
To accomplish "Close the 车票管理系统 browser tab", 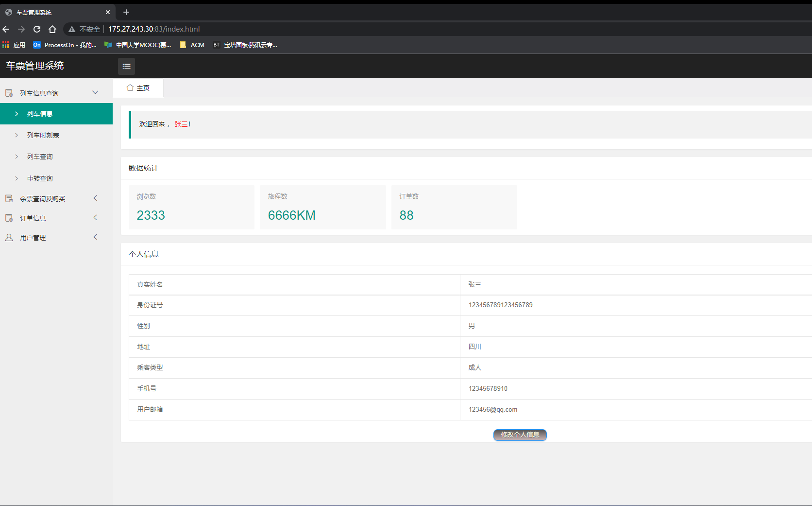I will coord(108,12).
